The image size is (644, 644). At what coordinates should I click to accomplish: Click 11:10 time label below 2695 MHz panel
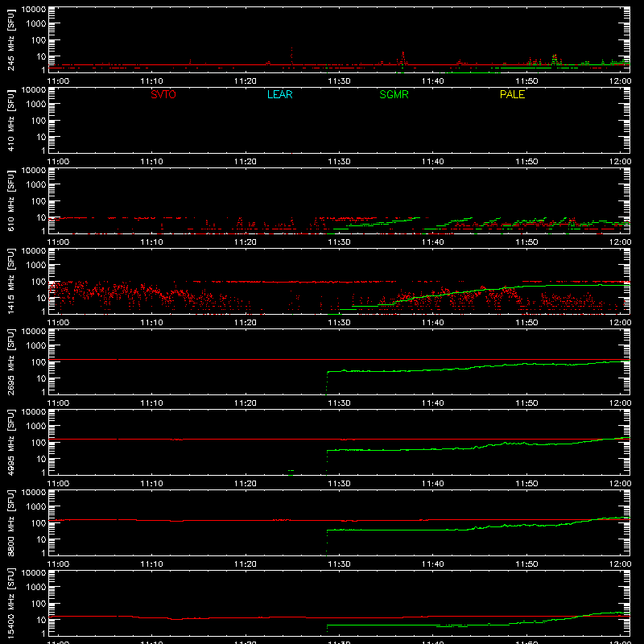[x=151, y=403]
